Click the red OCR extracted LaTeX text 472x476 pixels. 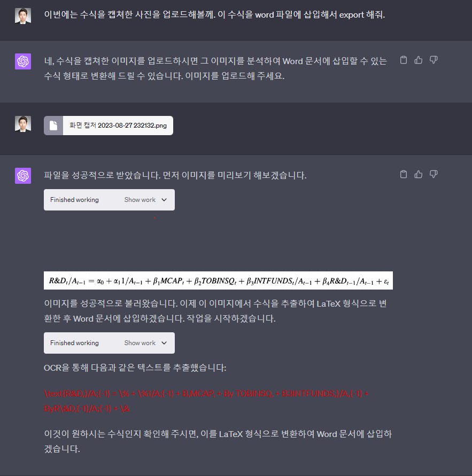(x=206, y=401)
